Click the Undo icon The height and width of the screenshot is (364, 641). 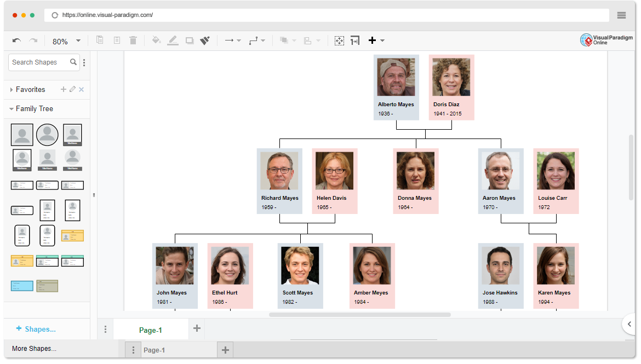tap(17, 40)
